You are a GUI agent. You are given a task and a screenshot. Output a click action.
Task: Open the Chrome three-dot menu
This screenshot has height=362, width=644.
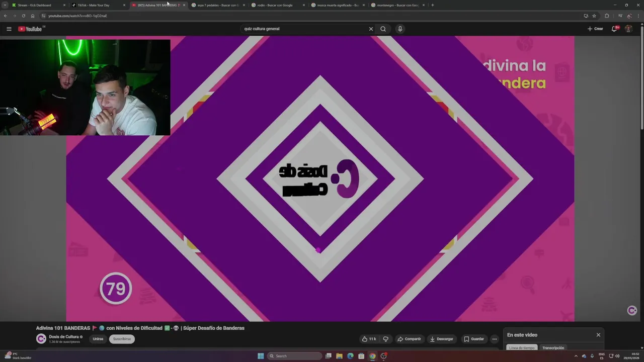click(x=638, y=16)
